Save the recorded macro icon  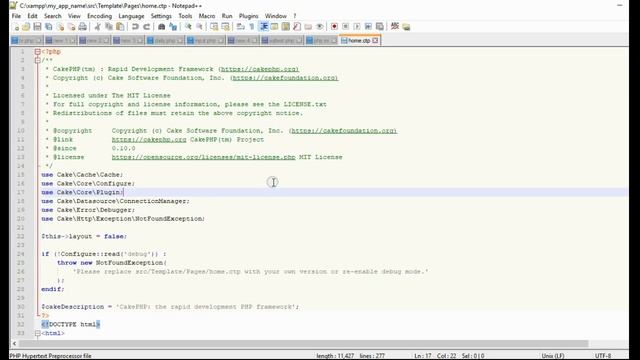point(380,27)
